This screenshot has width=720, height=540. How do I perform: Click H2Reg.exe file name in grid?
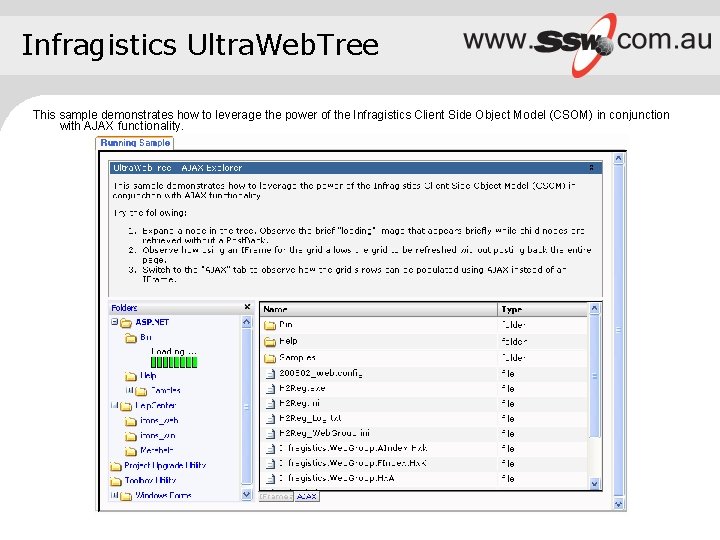coord(302,388)
